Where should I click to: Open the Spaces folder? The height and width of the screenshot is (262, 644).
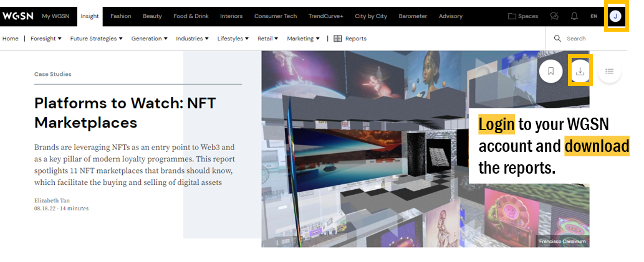[523, 16]
